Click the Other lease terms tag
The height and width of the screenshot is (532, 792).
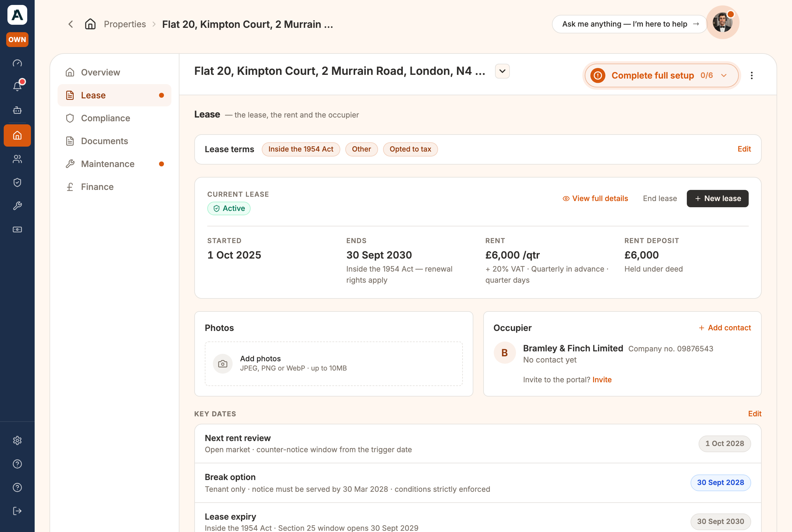pyautogui.click(x=361, y=149)
